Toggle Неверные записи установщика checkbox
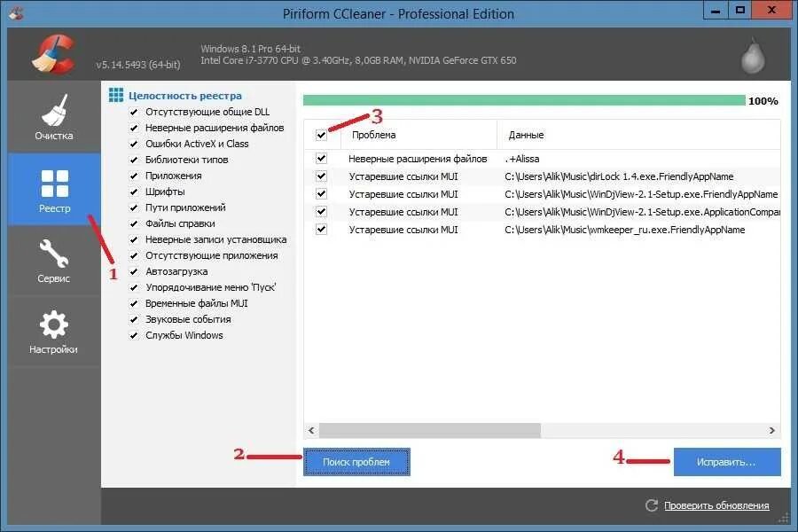This screenshot has width=798, height=532. coord(134,239)
